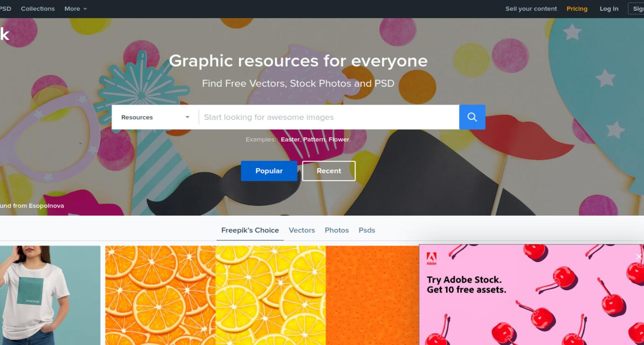The image size is (644, 345).
Task: Click the Easter example search term
Action: coord(290,139)
